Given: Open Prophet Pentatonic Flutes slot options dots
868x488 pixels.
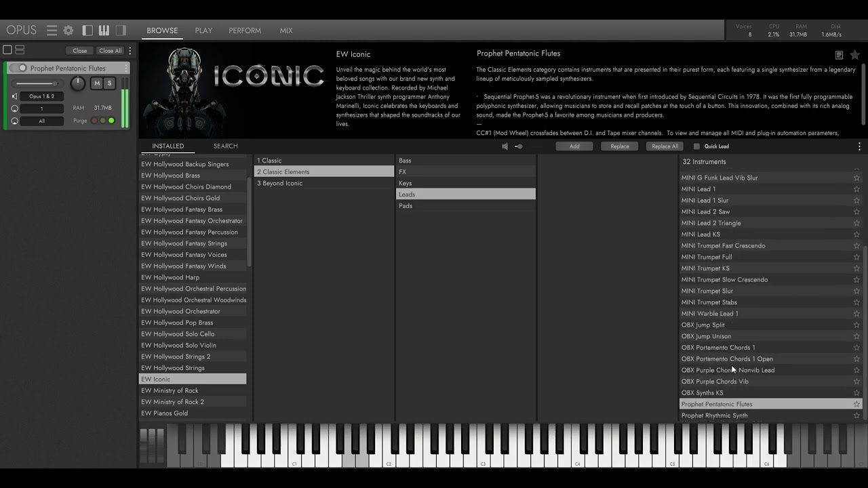Looking at the screenshot, I should pyautogui.click(x=126, y=68).
